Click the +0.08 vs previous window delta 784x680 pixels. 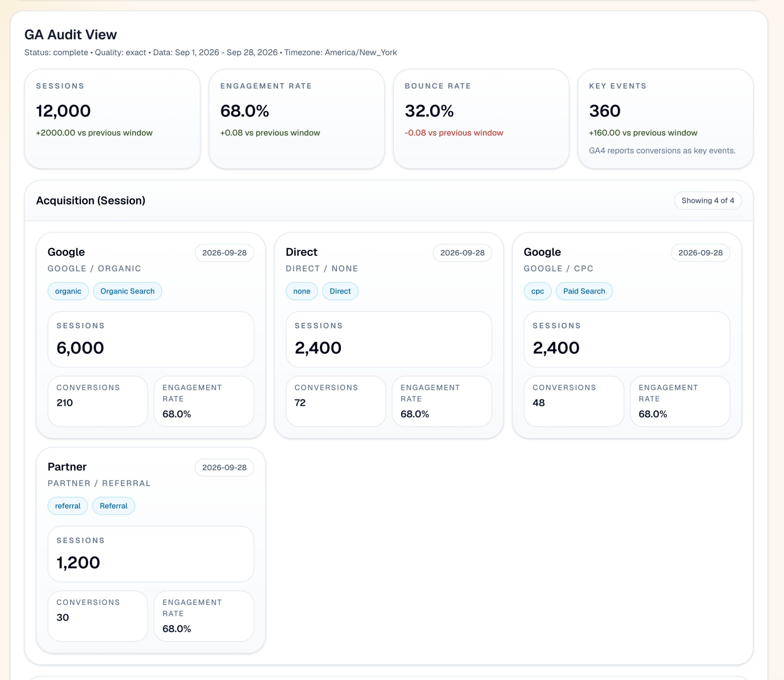click(x=270, y=133)
